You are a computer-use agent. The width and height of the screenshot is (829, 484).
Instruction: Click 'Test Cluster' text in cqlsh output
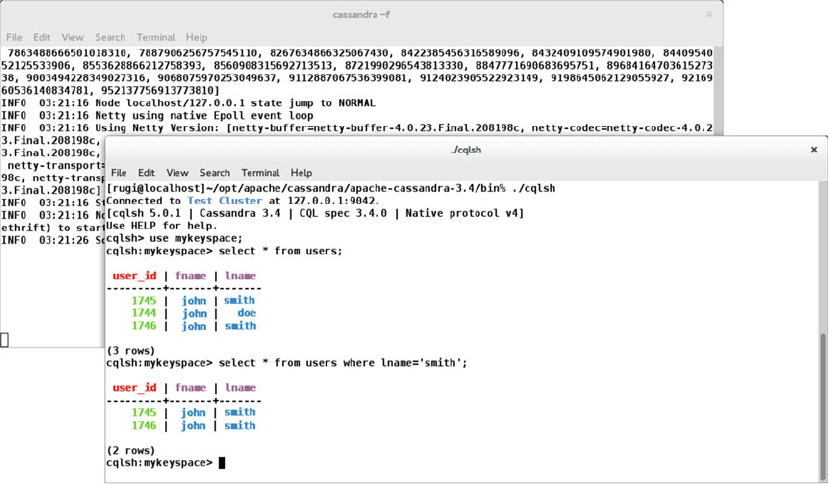coord(225,201)
